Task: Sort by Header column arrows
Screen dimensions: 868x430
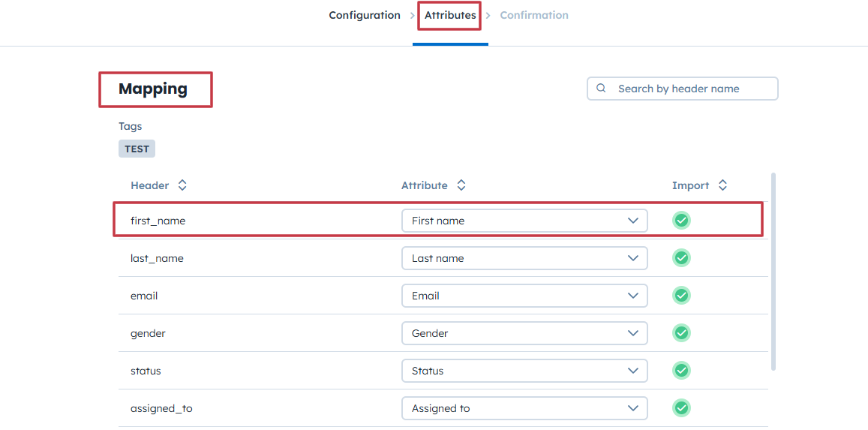Action: coord(182,185)
